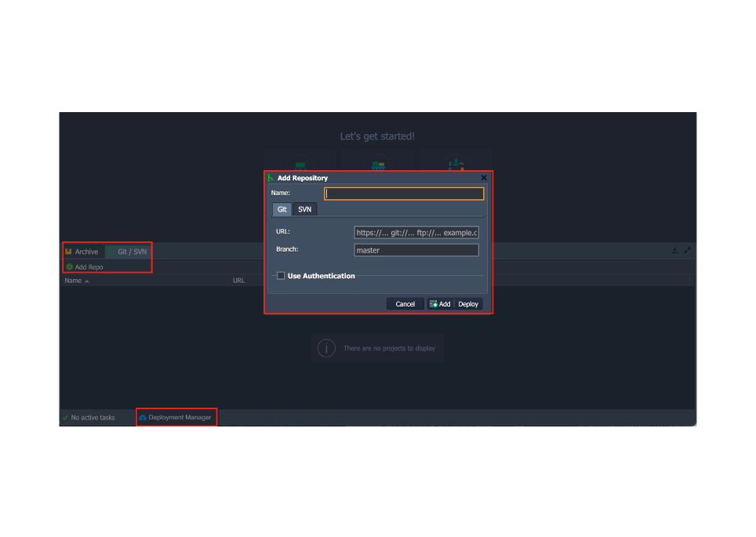Click the green logo icon in the Add Repository title bar
Image resolution: width=756 pixels, height=537 pixels.
tap(271, 178)
